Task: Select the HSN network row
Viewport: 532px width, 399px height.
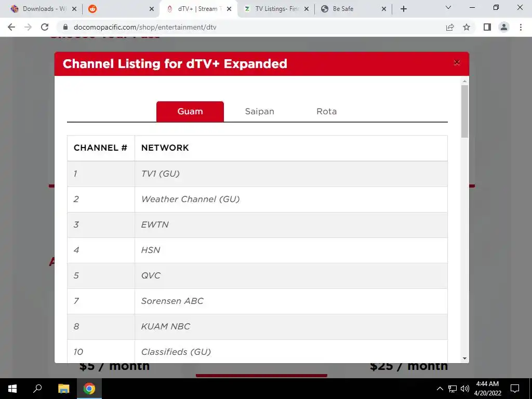Action: pos(257,250)
